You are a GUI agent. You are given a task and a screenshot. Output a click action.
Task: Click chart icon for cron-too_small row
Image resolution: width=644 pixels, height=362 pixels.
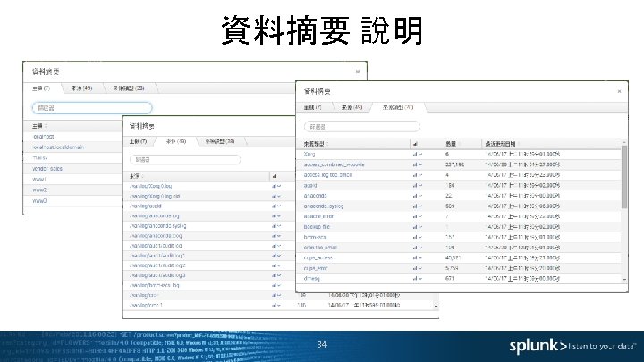coord(418,248)
